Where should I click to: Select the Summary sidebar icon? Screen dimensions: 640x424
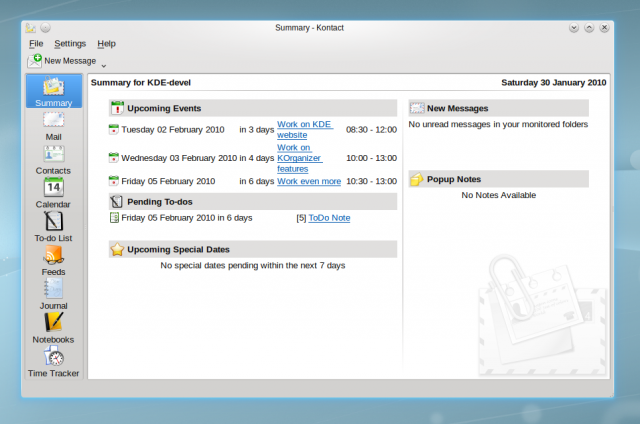tap(53, 91)
